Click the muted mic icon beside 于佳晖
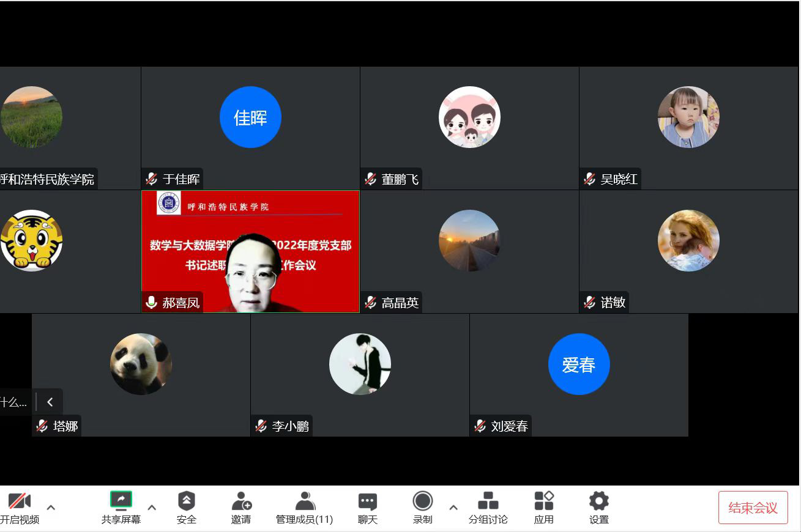Screen dimensions: 801x532 coord(152,179)
